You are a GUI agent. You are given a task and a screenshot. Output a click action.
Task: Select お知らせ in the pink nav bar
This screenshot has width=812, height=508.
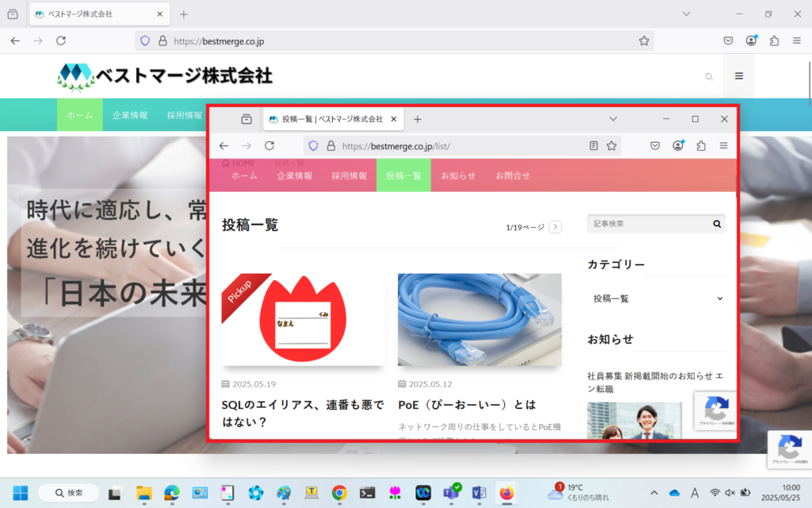[458, 175]
